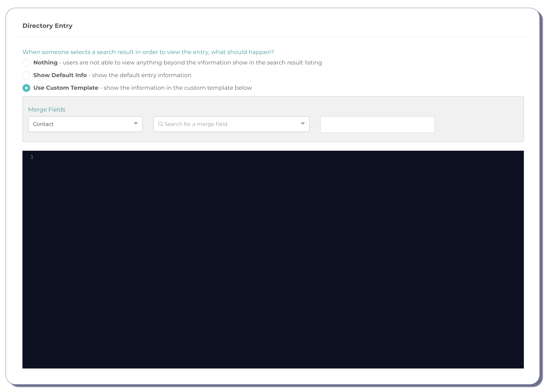Click the magnifying glass search icon
This screenshot has width=545, height=392.
tap(160, 124)
